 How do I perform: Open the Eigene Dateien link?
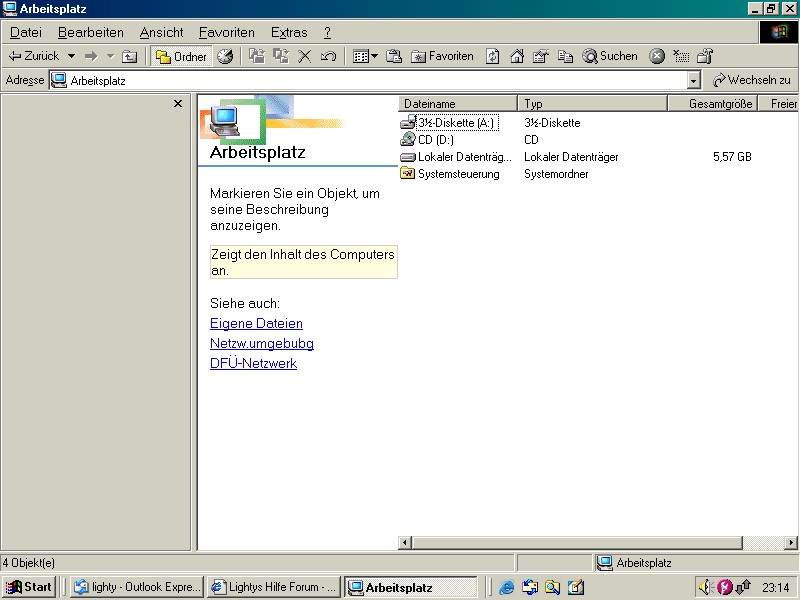coord(256,324)
